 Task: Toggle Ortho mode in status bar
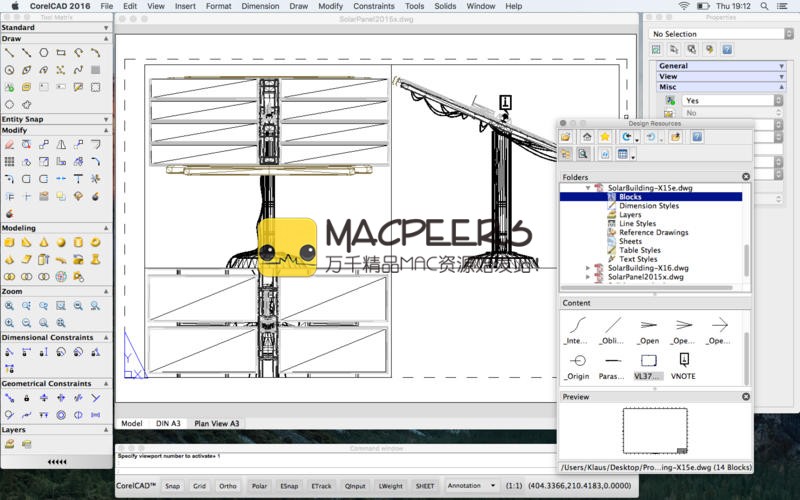(x=228, y=485)
